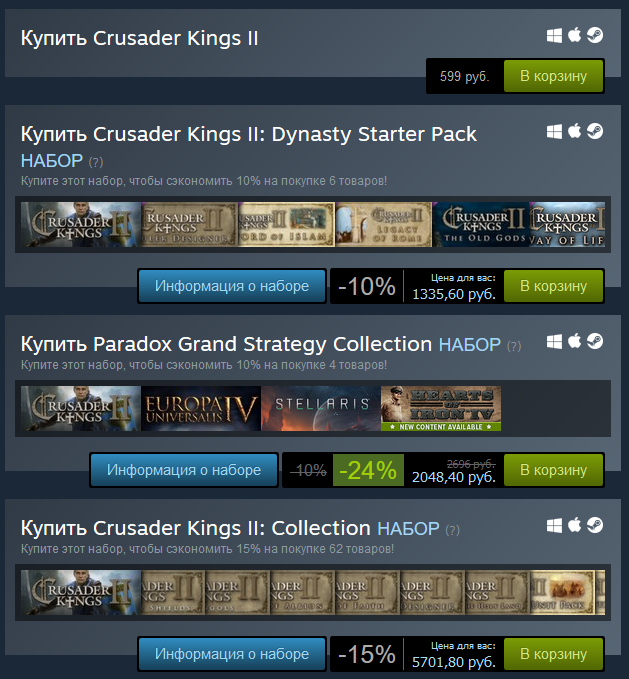This screenshot has width=629, height=679.
Task: Click Steam icon in Dynasty Starter Pack row
Action: 595,131
